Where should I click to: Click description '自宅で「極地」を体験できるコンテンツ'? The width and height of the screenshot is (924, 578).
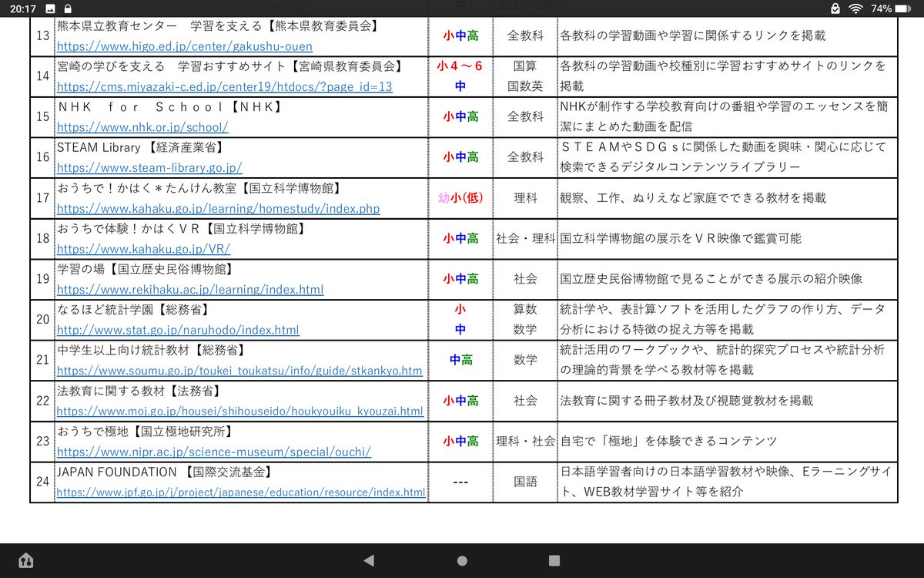pos(668,442)
